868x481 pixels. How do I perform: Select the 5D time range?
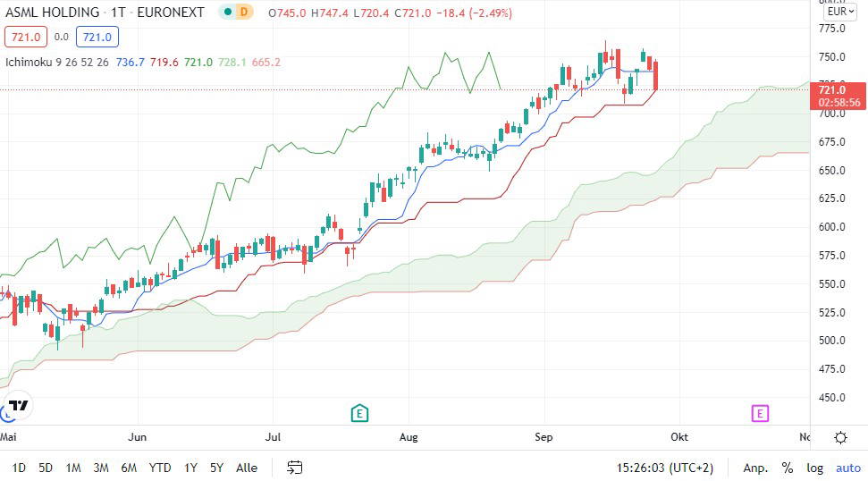point(46,468)
